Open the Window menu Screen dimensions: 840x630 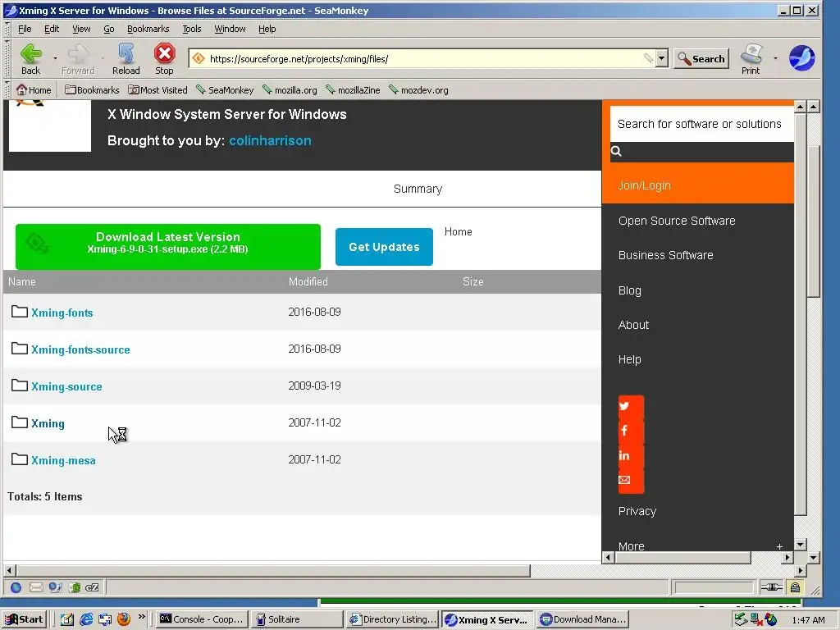(x=230, y=29)
